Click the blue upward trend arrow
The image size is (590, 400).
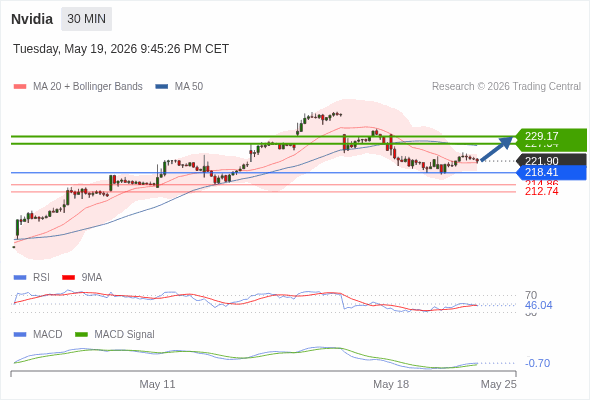click(x=497, y=149)
